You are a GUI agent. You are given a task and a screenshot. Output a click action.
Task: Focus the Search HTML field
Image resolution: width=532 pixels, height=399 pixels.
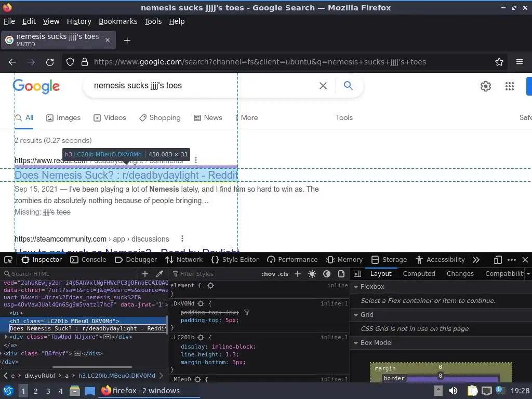pyautogui.click(x=72, y=274)
